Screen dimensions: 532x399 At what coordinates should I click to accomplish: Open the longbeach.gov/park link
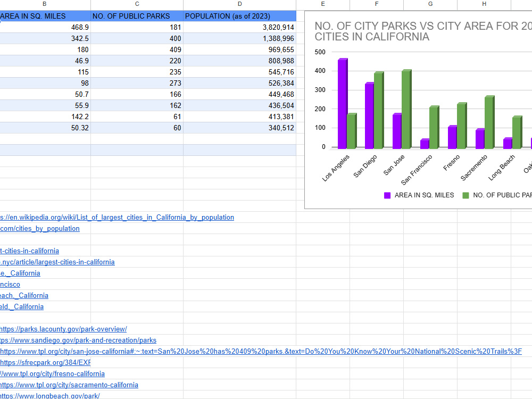50,396
